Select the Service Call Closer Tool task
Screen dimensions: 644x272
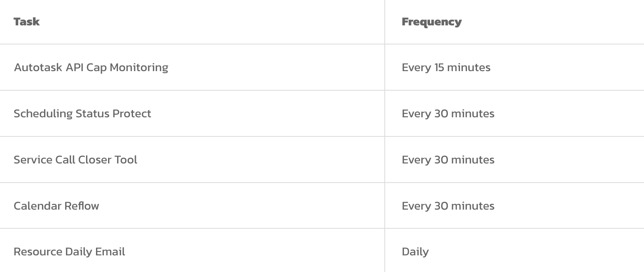click(x=75, y=160)
